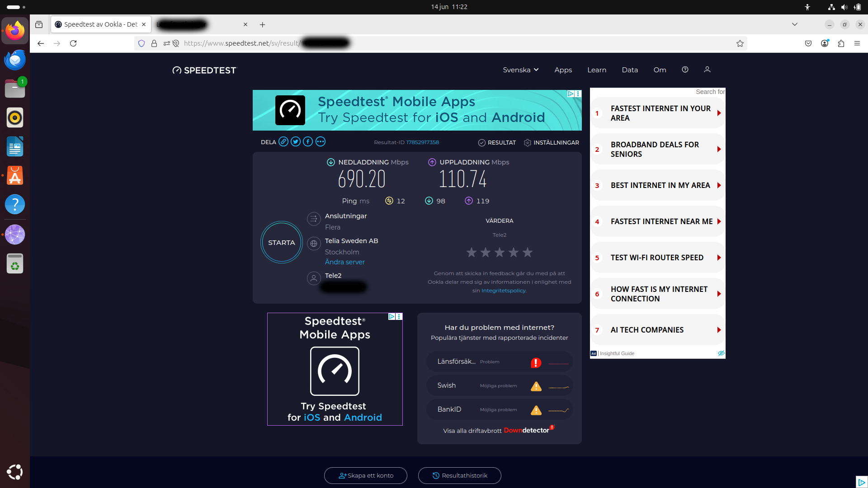This screenshot has width=868, height=488.
Task: Click the square Speedtest Mobile Apps ad
Action: click(335, 369)
